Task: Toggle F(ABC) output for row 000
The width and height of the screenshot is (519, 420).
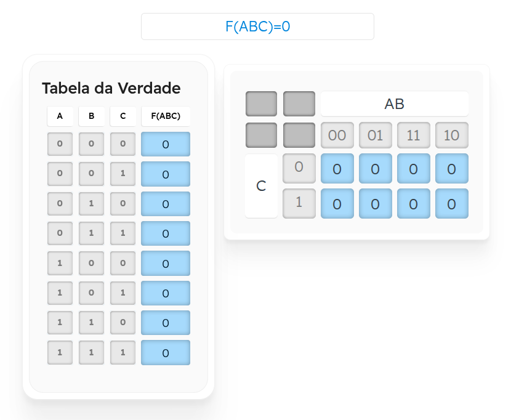Action: pos(166,144)
